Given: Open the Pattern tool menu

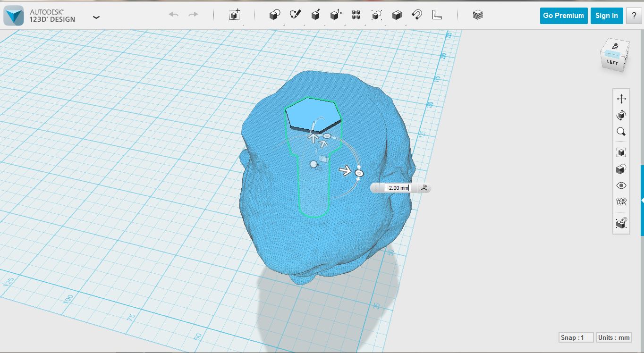Looking at the screenshot, I should tap(356, 15).
